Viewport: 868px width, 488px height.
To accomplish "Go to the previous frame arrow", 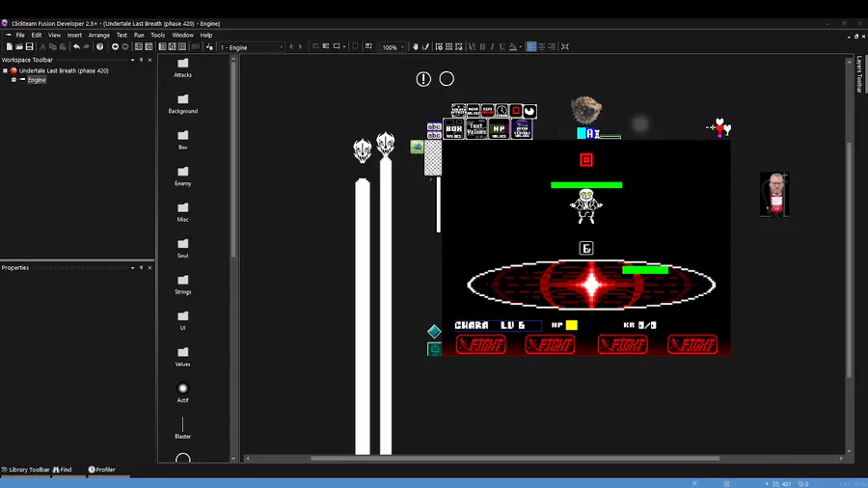I will [291, 47].
